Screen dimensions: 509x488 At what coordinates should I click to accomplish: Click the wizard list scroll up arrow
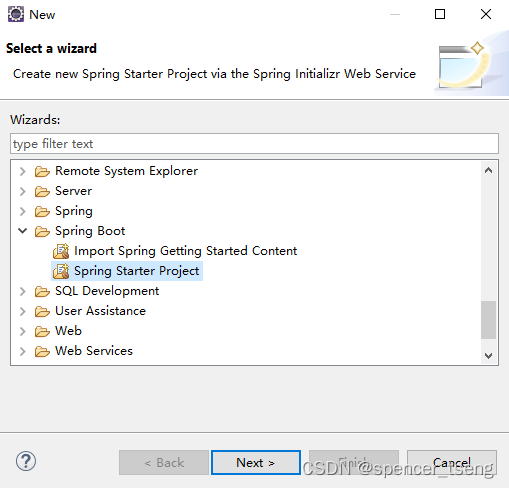[488, 171]
